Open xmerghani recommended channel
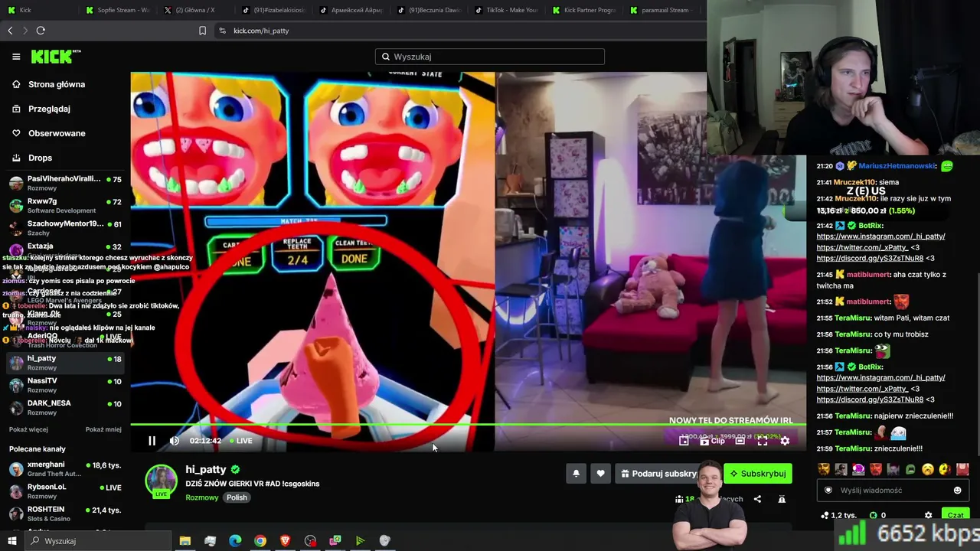The image size is (980, 551). (x=65, y=468)
